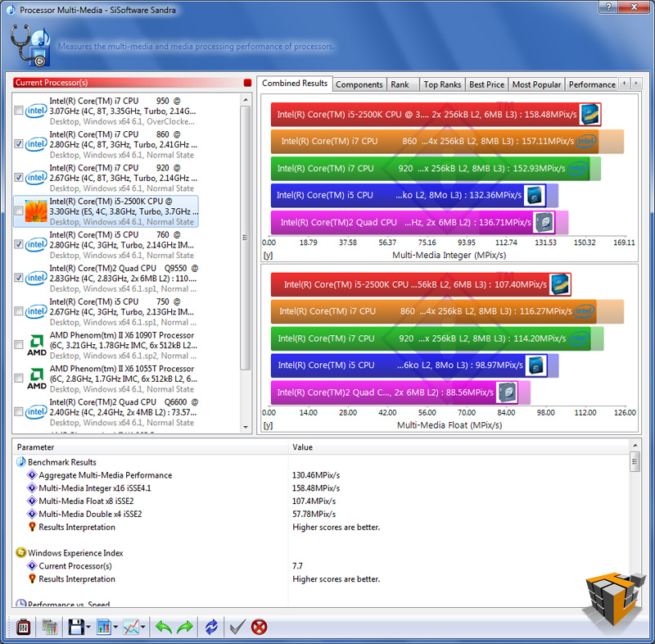
Task: Open the bar chart icon dropdown arrow
Action: point(115,627)
